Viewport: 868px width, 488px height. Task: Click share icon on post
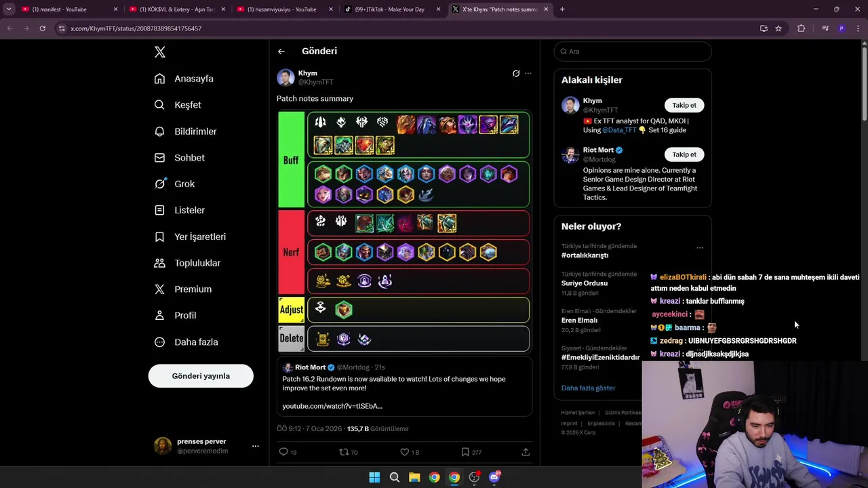coord(526,452)
